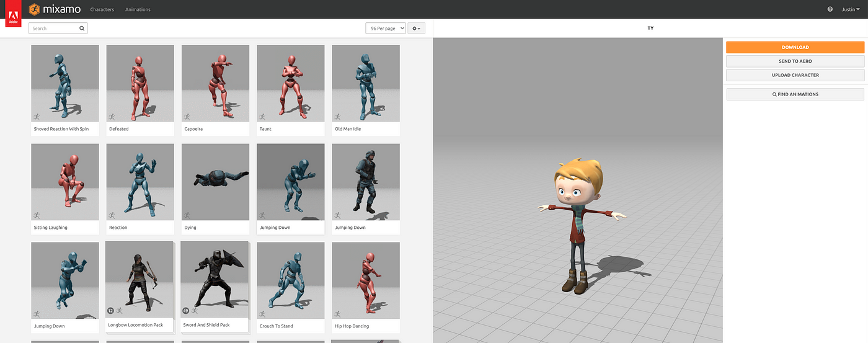Click the running-man icon on Reaction card
This screenshot has width=868, height=343.
point(112,215)
